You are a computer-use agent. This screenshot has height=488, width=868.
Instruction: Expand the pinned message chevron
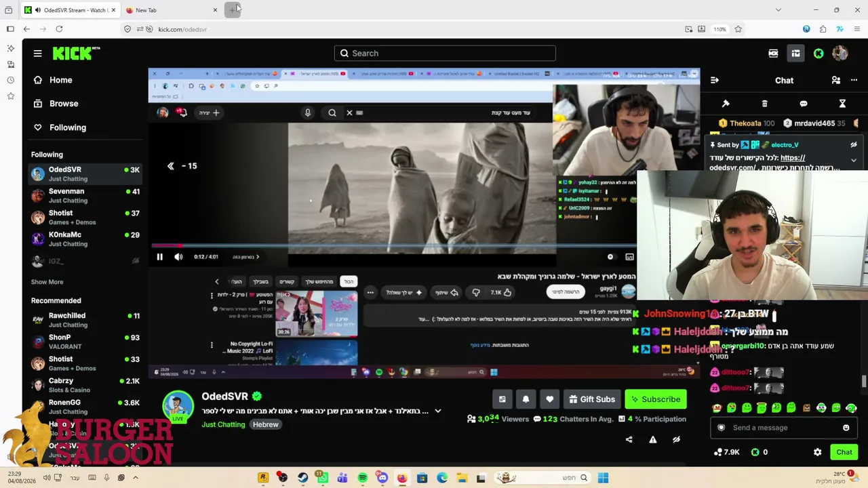coord(854,161)
